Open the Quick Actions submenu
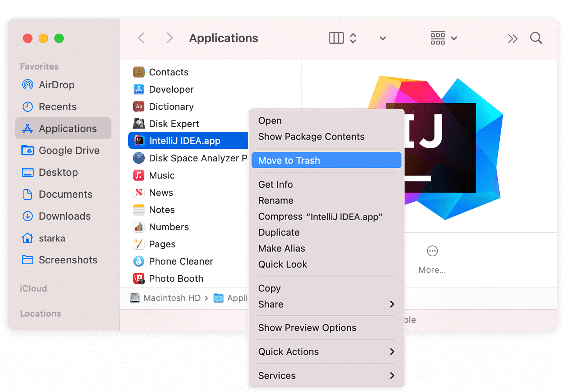The width and height of the screenshot is (565, 392). pyautogui.click(x=289, y=351)
